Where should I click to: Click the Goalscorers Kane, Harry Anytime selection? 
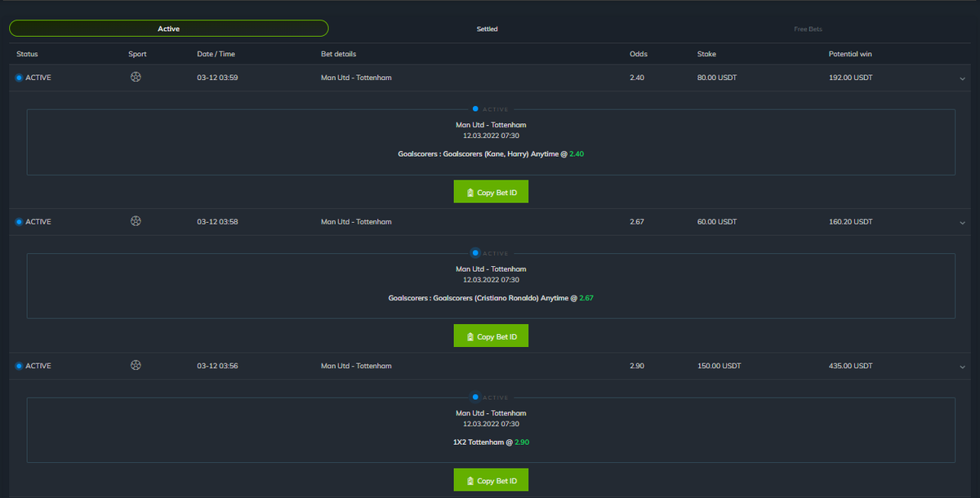pos(491,153)
